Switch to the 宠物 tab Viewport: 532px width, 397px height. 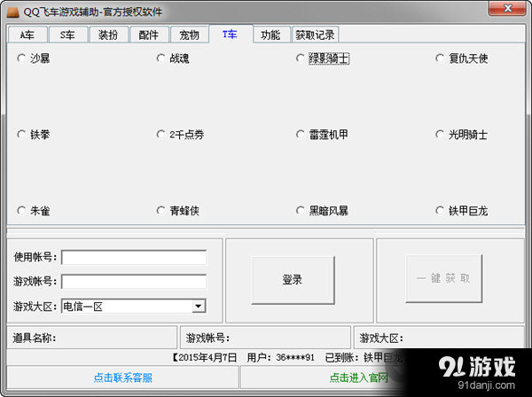pyautogui.click(x=190, y=35)
